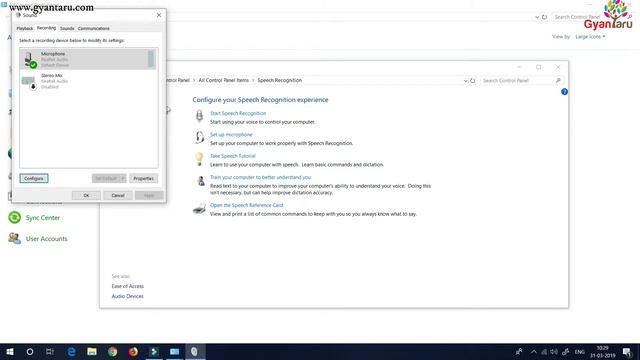
Task: Open the Windows Start menu
Action: 10,351
